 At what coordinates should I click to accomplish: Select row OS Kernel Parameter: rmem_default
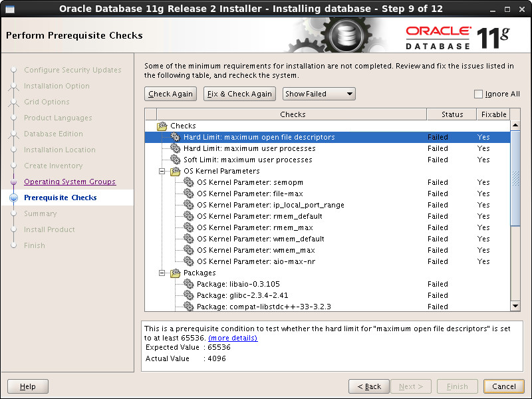(x=327, y=216)
